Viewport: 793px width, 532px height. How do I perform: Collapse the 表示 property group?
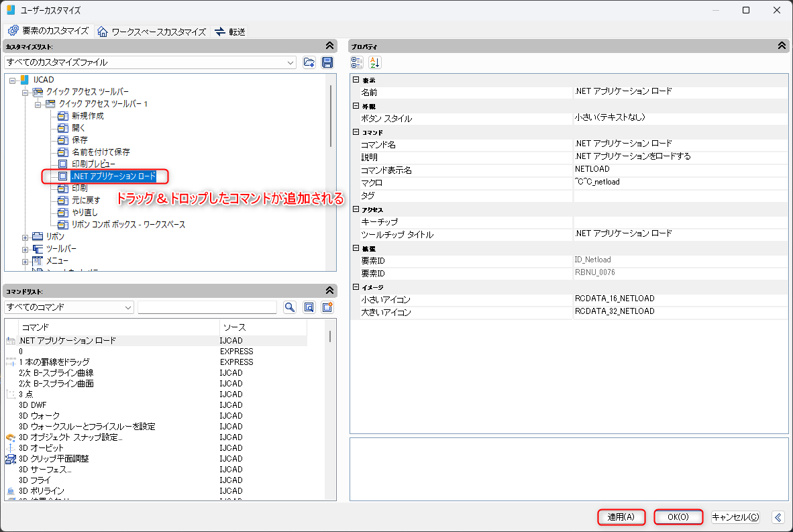coord(356,80)
